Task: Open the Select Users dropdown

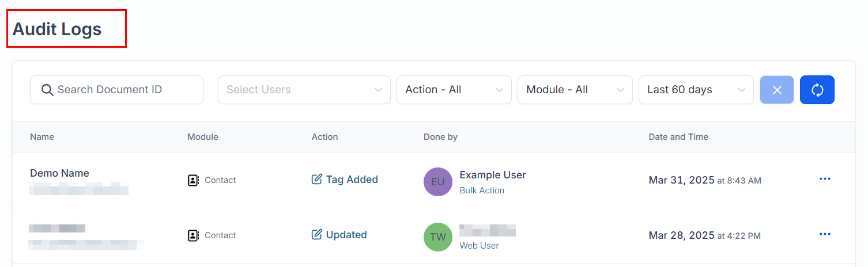Action: pos(304,90)
